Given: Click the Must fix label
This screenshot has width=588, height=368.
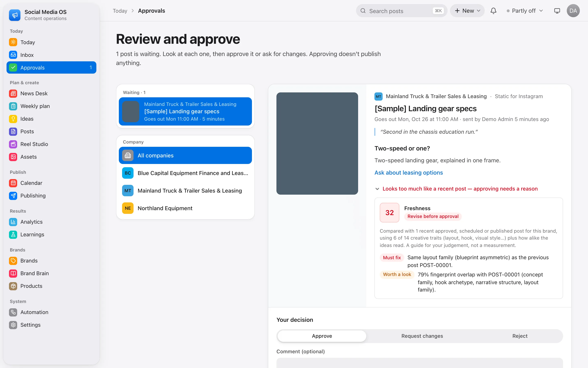Looking at the screenshot, I should tap(392, 258).
